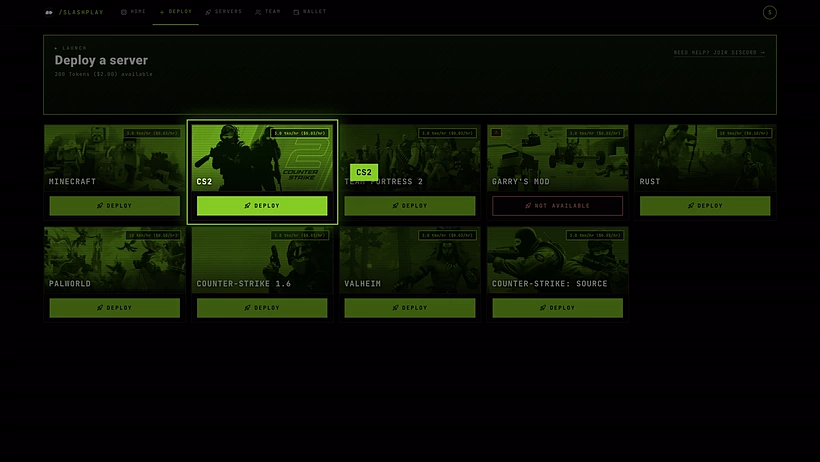Click the price tag on the Minecraft card
Viewport: 820px width, 462px height.
[x=152, y=133]
